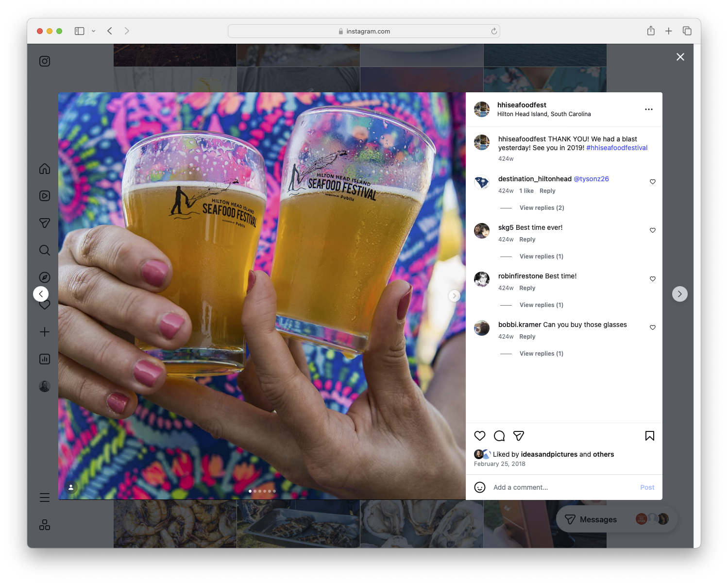Expand View replies (1) under robinfirestone
The height and width of the screenshot is (584, 728).
click(x=542, y=305)
